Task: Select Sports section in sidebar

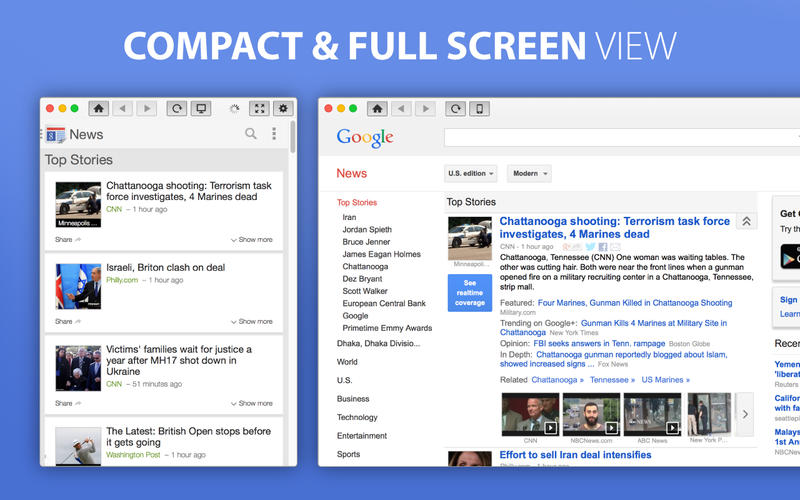Action: click(x=348, y=454)
